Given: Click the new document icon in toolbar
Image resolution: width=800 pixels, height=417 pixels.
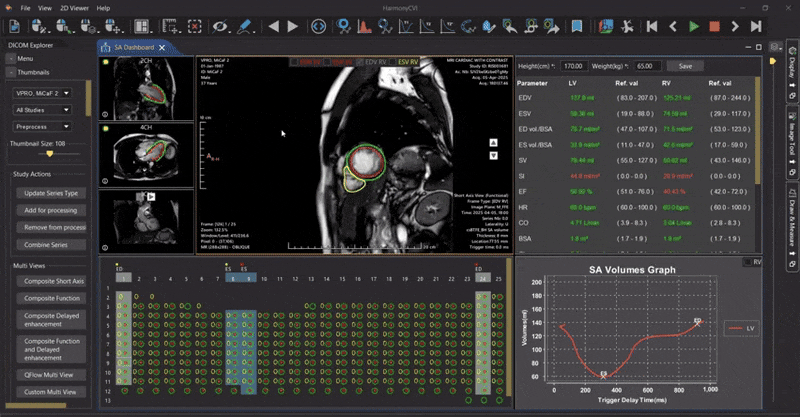Looking at the screenshot, I should [14, 26].
